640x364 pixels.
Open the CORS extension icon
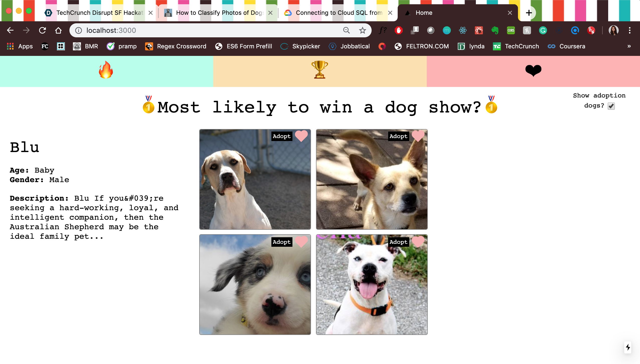(x=511, y=31)
